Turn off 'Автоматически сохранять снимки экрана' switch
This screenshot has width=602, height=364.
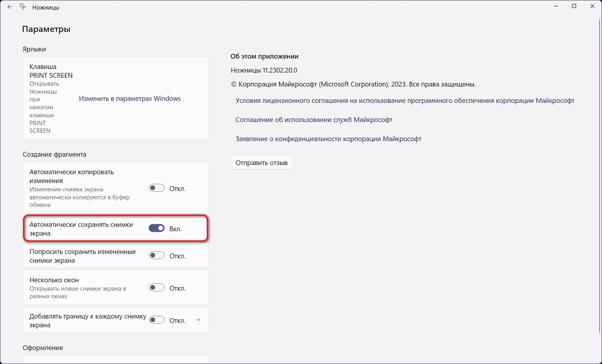point(157,228)
